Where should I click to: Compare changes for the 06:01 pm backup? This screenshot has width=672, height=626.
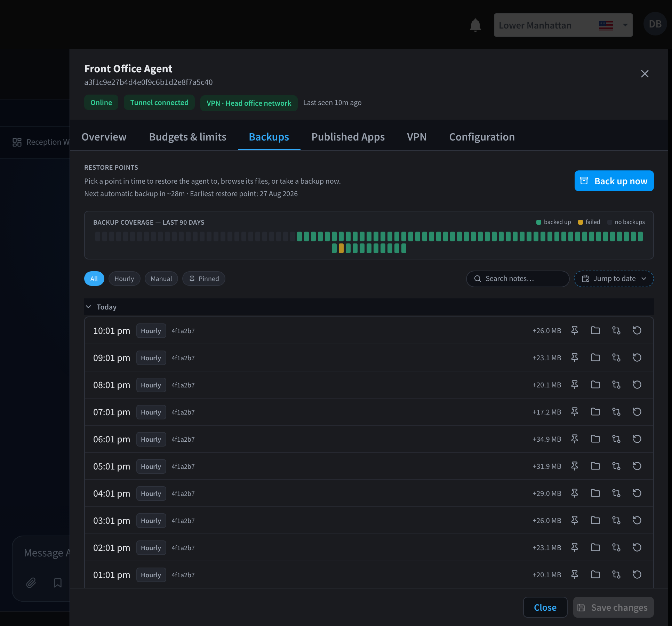pos(616,439)
